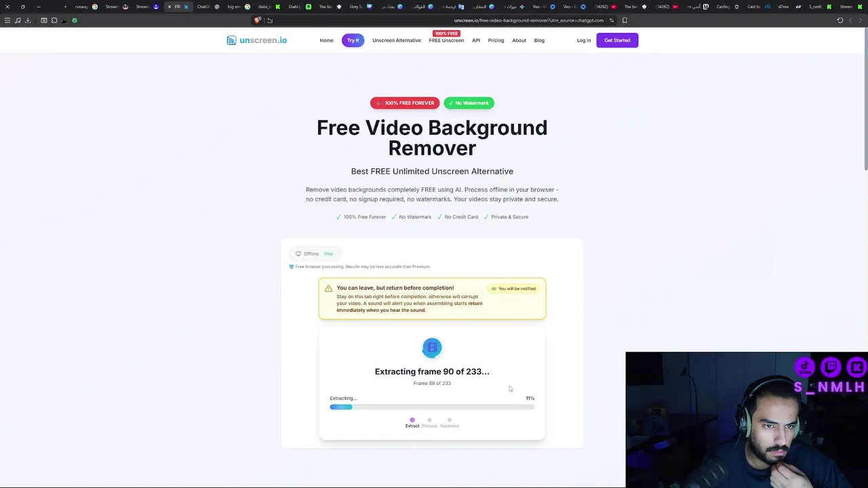
Task: Click the Log in link
Action: pos(584,40)
